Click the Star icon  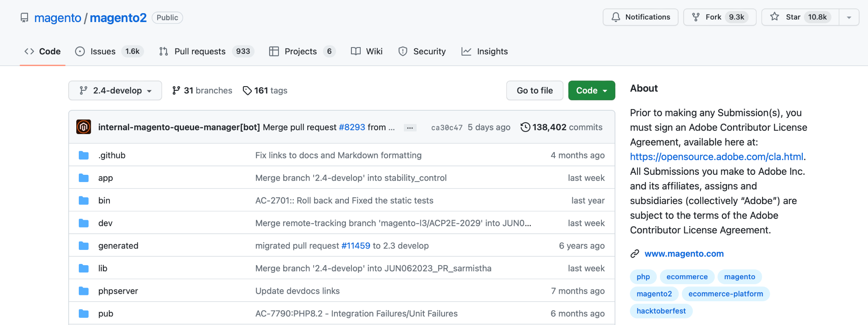[x=774, y=17]
